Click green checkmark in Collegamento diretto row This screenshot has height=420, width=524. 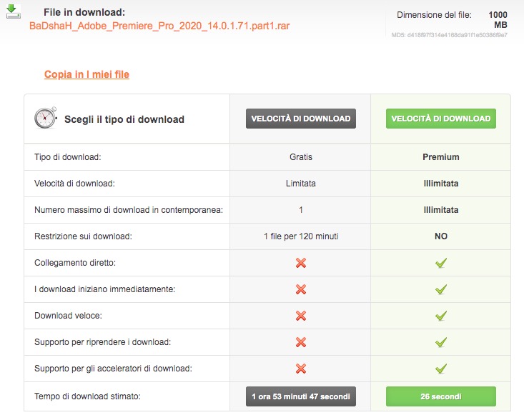(x=441, y=263)
